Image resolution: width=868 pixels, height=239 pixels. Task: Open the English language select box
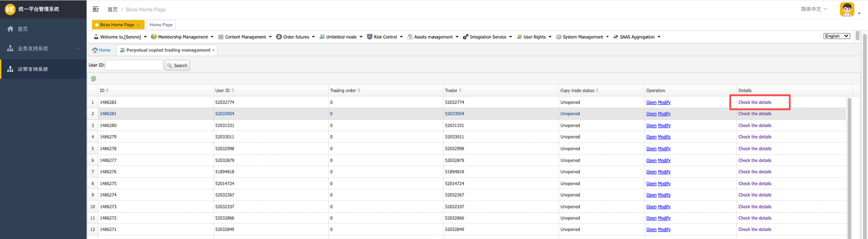(x=837, y=36)
